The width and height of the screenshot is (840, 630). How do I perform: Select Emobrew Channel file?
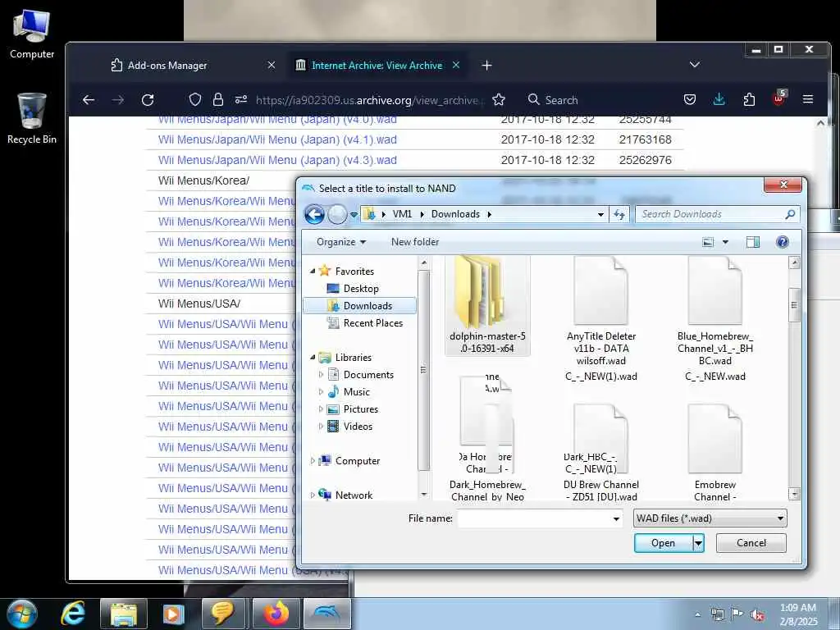pyautogui.click(x=714, y=453)
